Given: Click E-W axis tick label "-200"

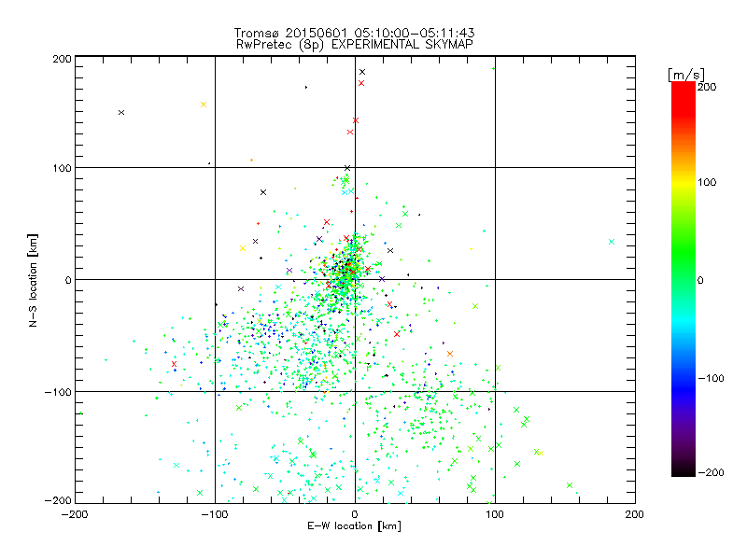Looking at the screenshot, I should (75, 514).
